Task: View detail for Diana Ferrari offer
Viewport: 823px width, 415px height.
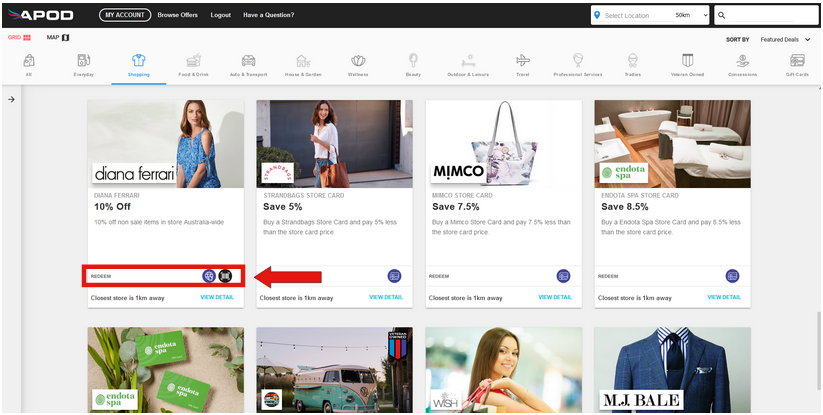Action: [217, 297]
